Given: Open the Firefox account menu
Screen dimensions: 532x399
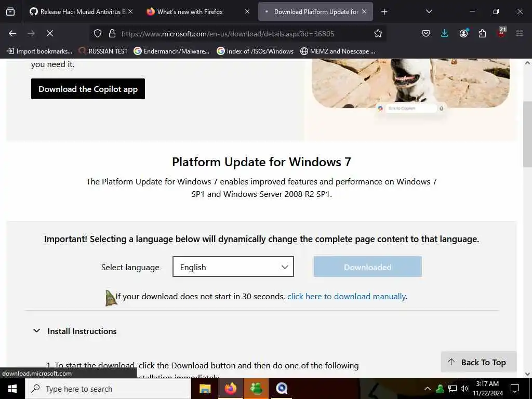Looking at the screenshot, I should click(x=464, y=33).
